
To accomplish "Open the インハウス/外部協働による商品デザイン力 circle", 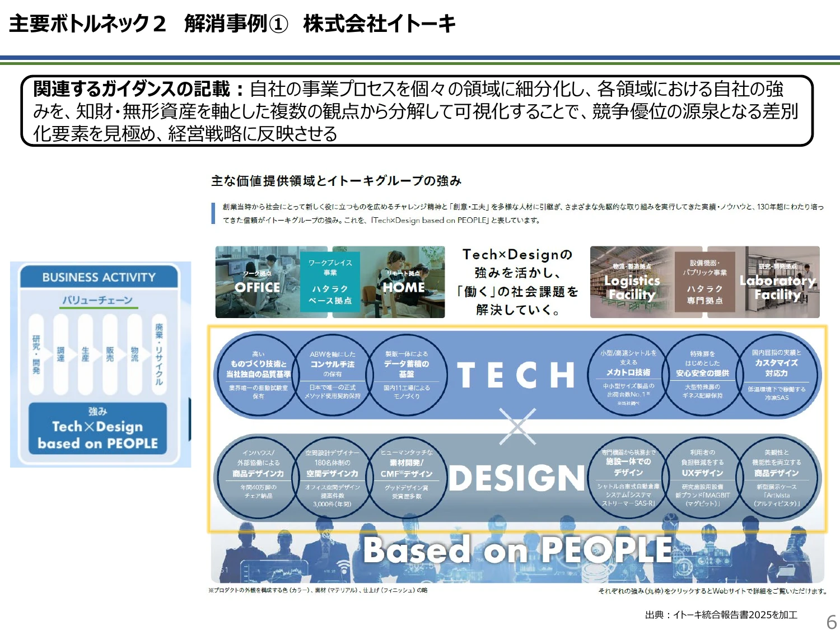I will tap(258, 477).
